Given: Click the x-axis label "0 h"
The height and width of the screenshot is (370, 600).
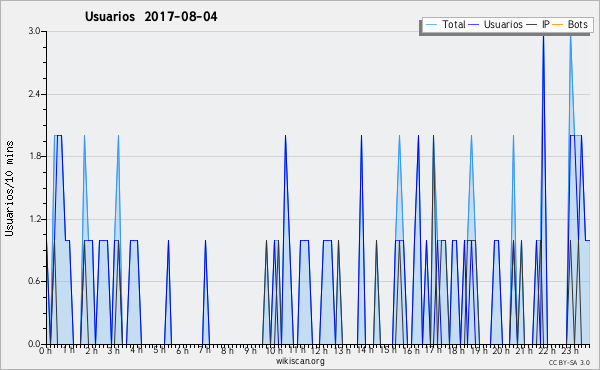Looking at the screenshot, I should click(46, 350).
